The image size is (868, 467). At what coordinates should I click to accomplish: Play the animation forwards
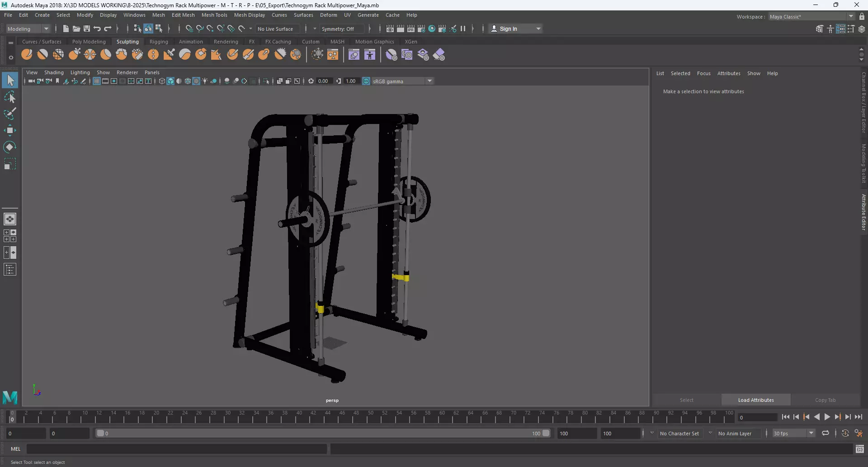point(827,417)
